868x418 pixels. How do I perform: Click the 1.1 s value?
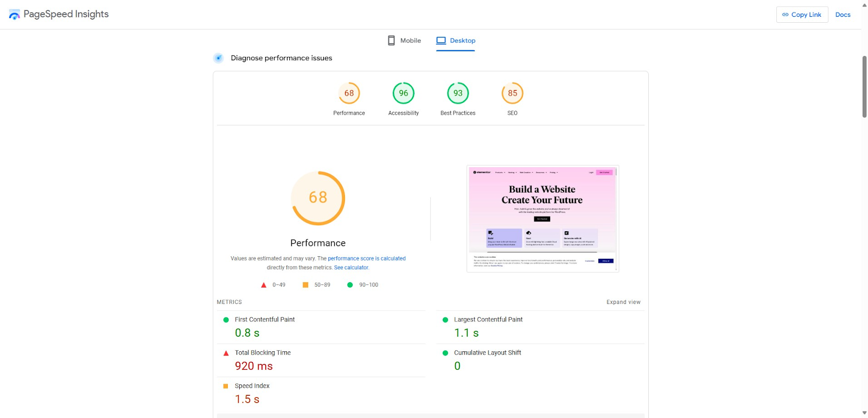pyautogui.click(x=467, y=333)
